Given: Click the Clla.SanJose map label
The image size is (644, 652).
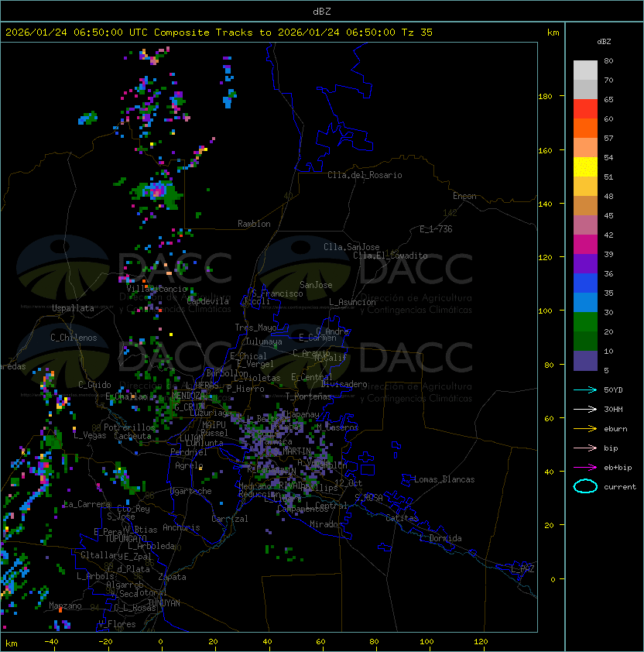Looking at the screenshot, I should pos(351,247).
